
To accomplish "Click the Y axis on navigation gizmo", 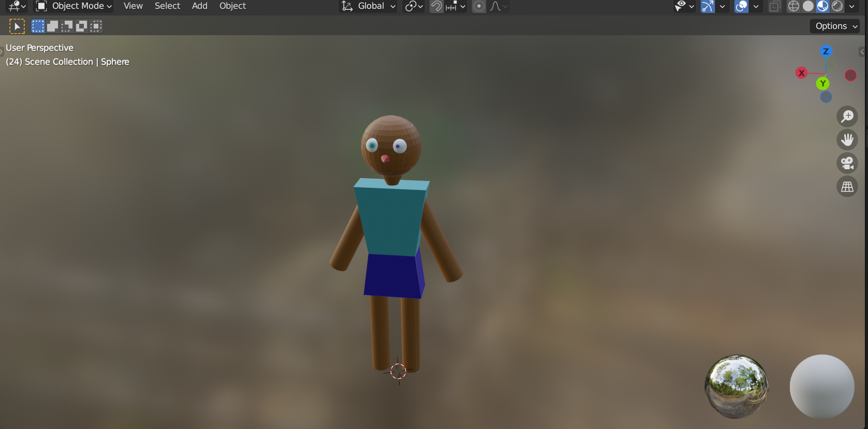I will tap(822, 83).
